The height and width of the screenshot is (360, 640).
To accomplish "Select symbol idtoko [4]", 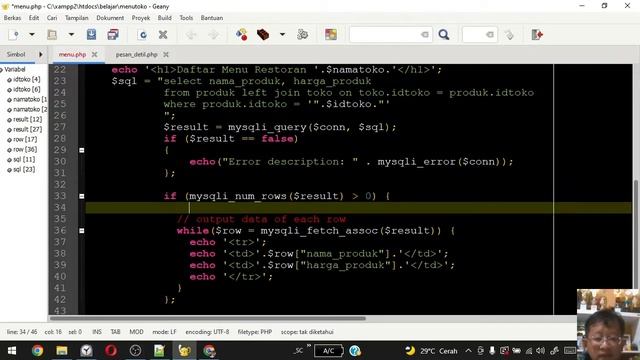I will 27,79.
